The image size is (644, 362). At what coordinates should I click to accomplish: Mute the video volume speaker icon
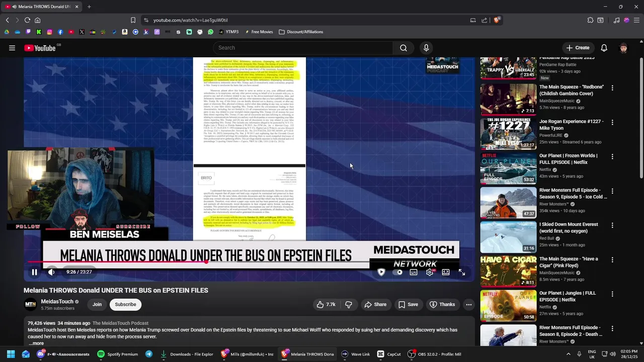click(51, 272)
